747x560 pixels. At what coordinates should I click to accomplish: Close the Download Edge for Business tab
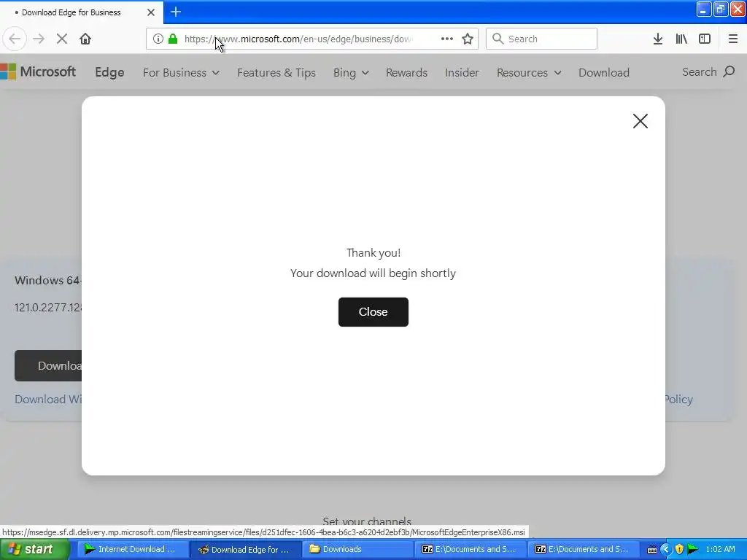click(151, 12)
